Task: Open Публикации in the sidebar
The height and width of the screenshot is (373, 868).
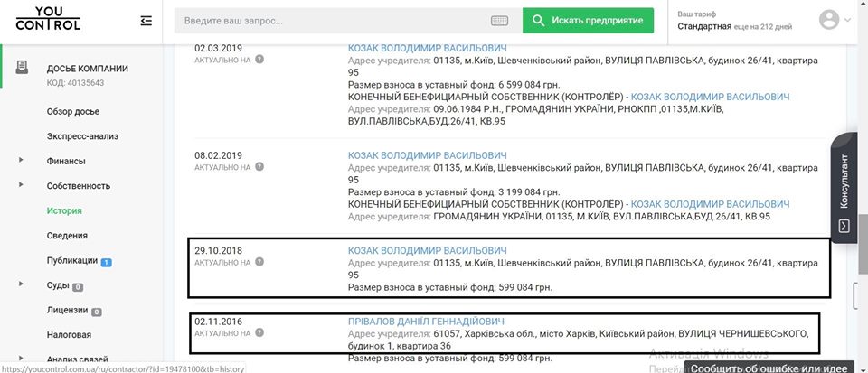Action: (x=71, y=261)
